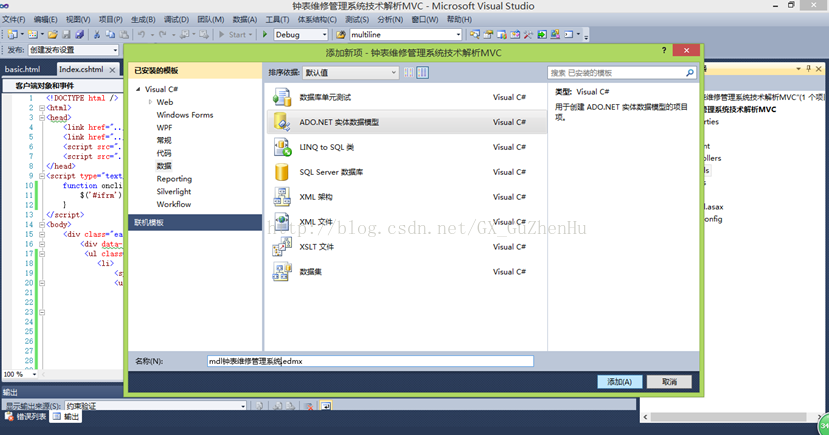Select the Workflow category
Screen dimensions: 834x435
[x=174, y=204]
